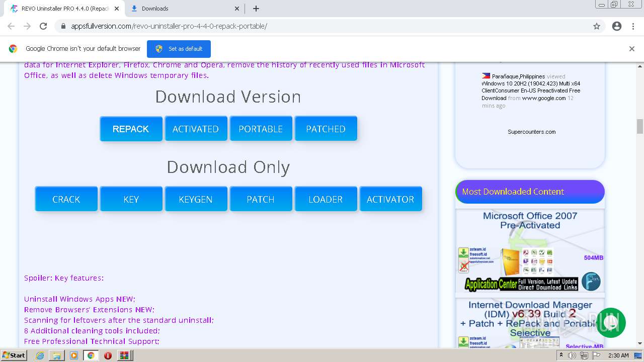This screenshot has width=644, height=362.
Task: Go back using the browser back arrow
Action: pos(11,26)
